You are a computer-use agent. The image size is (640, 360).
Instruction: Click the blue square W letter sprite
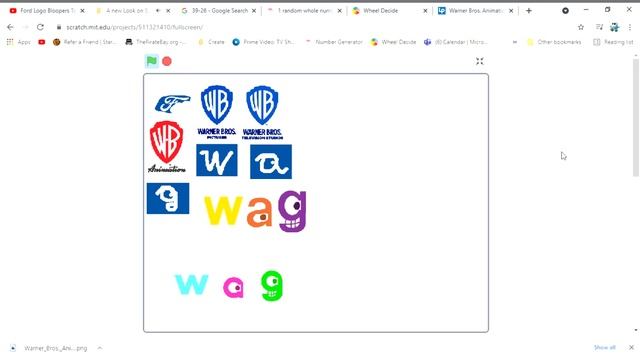[x=217, y=160]
